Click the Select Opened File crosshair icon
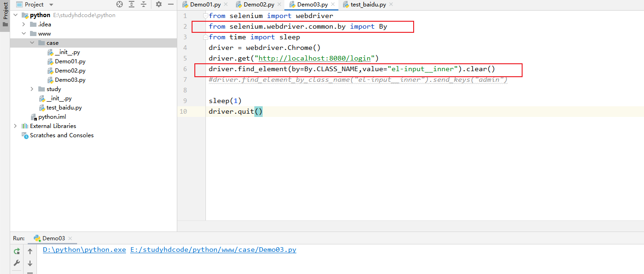Image resolution: width=644 pixels, height=274 pixels. pos(119,4)
